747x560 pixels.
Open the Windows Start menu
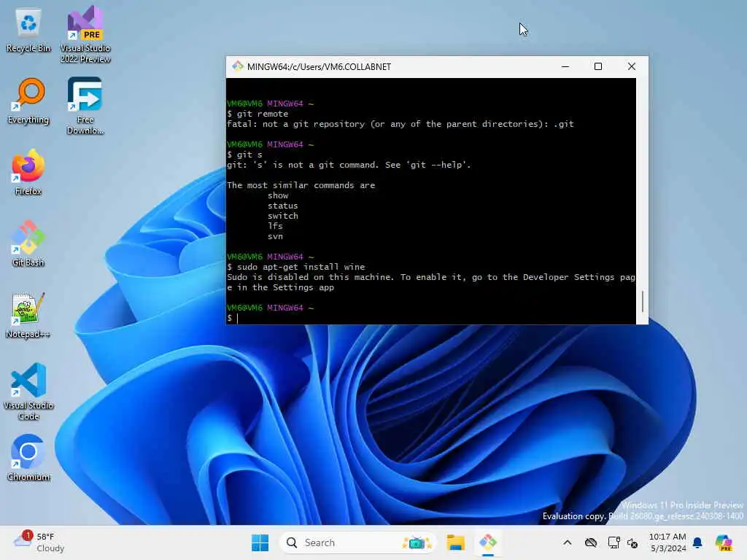tap(260, 542)
